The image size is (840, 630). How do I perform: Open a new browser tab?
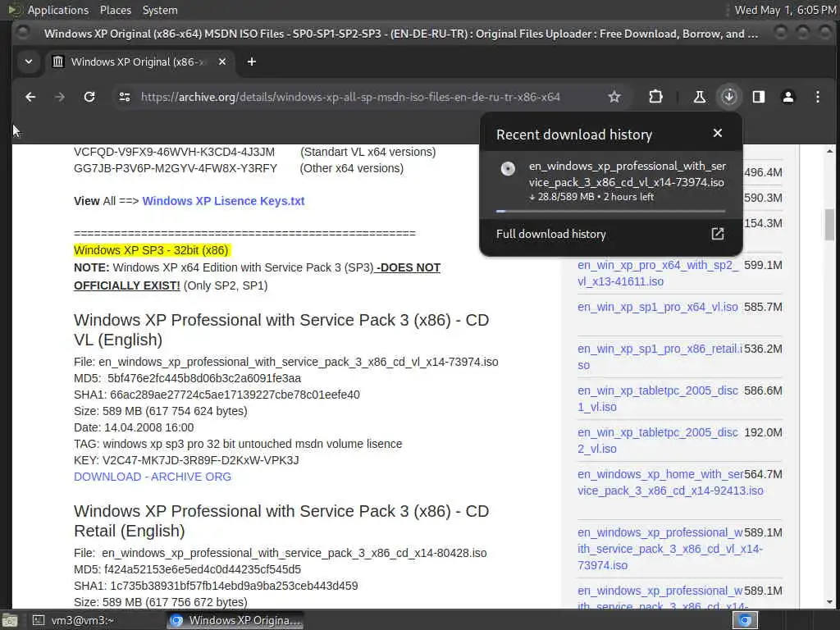coord(251,62)
